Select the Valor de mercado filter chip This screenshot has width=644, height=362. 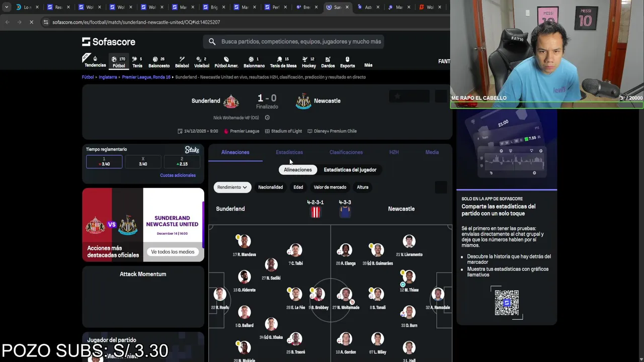pyautogui.click(x=330, y=187)
